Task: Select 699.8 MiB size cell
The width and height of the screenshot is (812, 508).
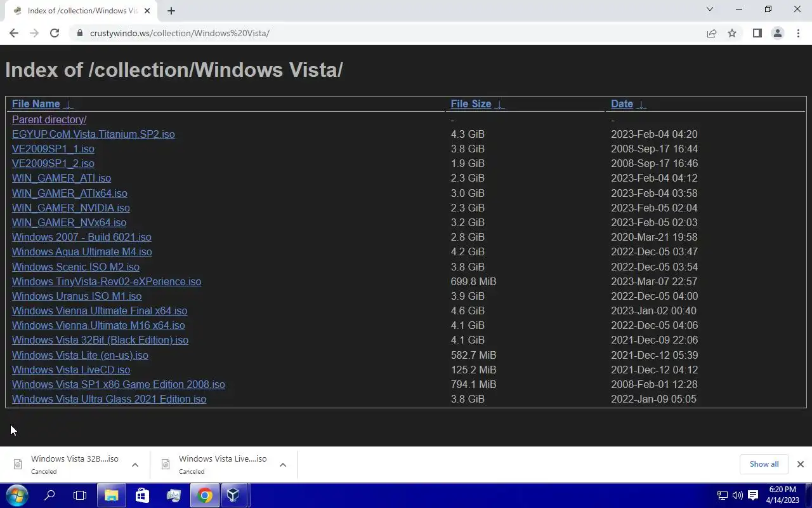Action: (x=473, y=281)
